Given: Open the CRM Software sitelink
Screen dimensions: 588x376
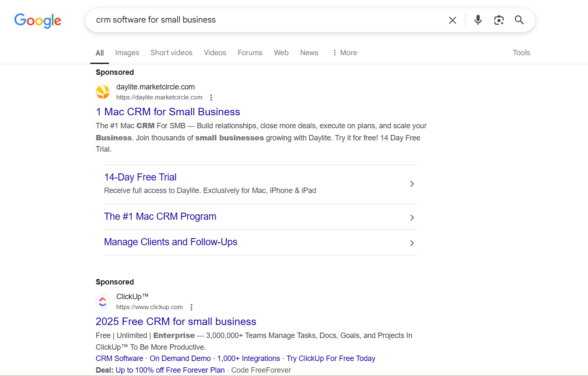Looking at the screenshot, I should [120, 358].
